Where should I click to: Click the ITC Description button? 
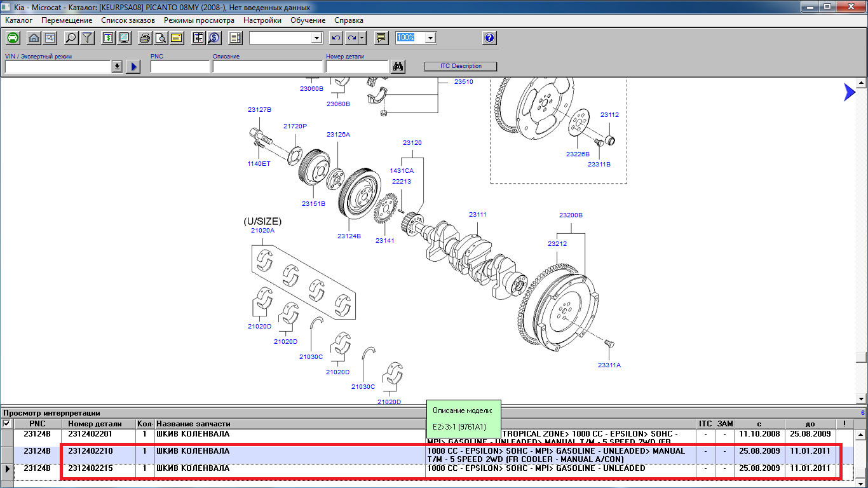pyautogui.click(x=461, y=66)
